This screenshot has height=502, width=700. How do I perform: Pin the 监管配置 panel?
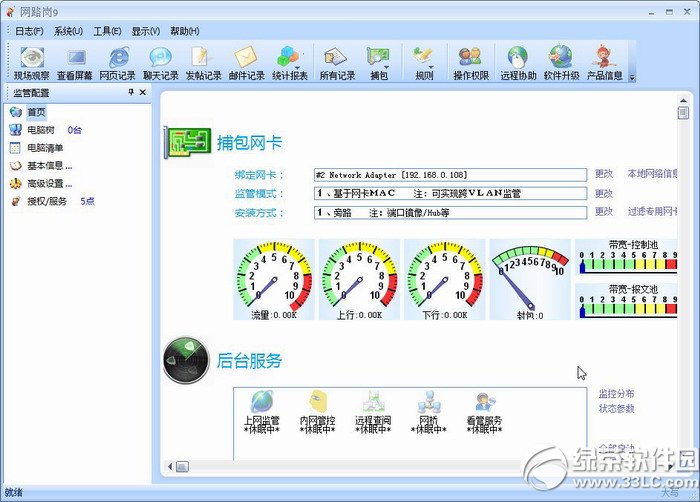[x=131, y=92]
